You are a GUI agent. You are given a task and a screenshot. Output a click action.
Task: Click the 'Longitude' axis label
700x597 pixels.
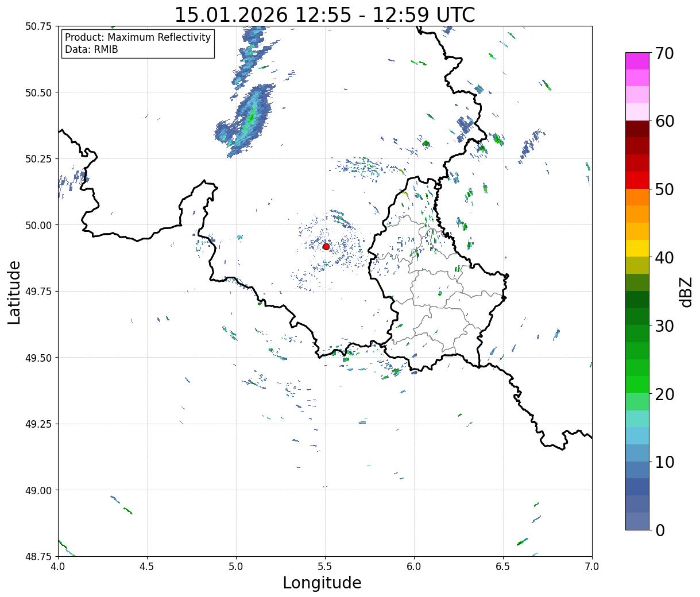point(322,583)
